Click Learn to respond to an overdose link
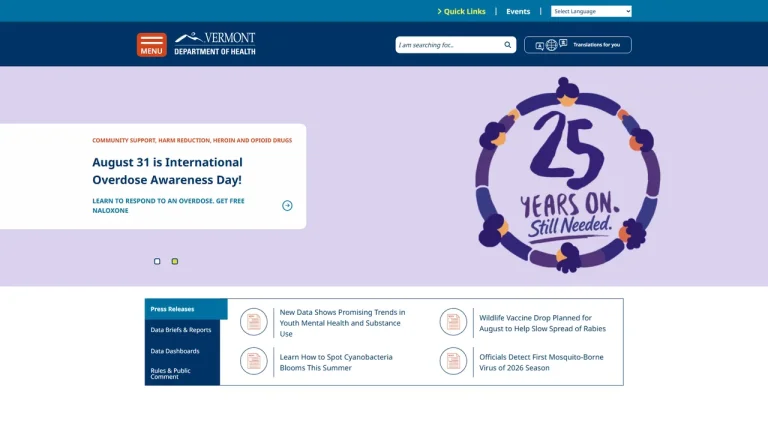Screen dimensions: 768x432 pyautogui.click(x=168, y=206)
